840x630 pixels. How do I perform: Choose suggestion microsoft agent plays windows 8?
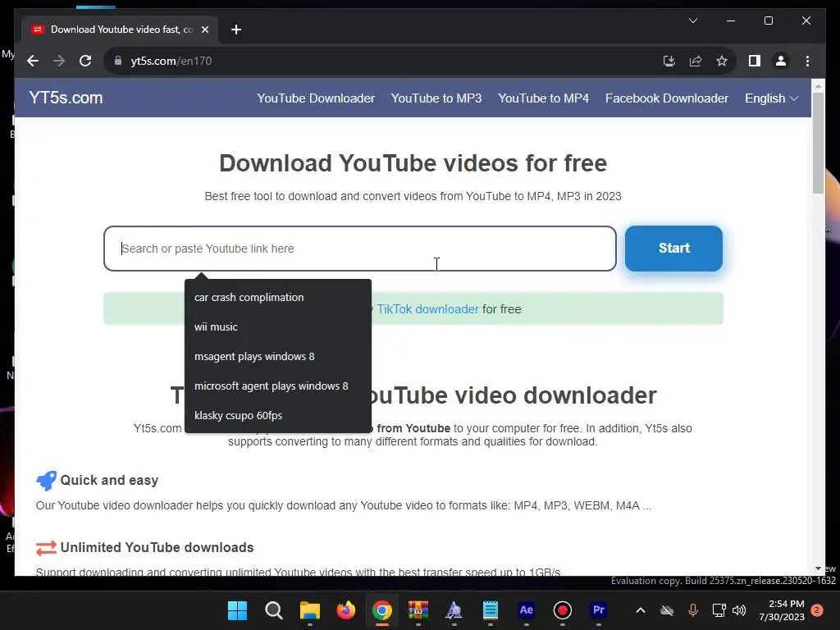tap(277, 386)
